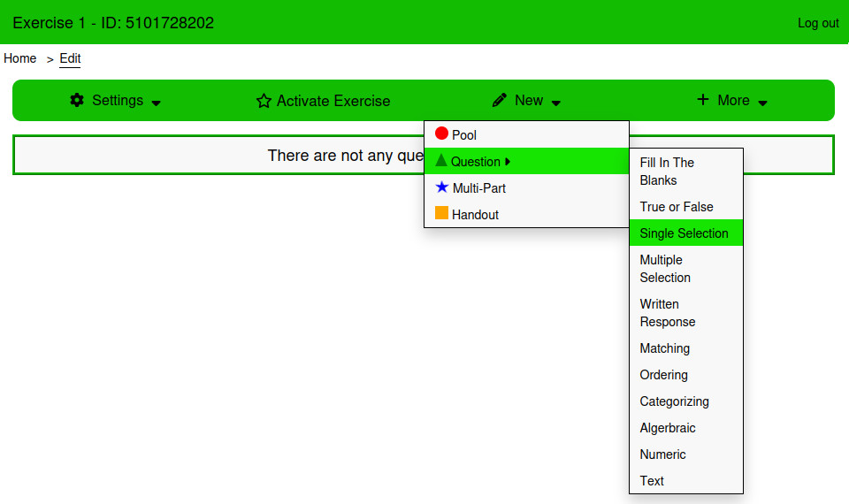Expand the Settings dropdown arrow

157,103
